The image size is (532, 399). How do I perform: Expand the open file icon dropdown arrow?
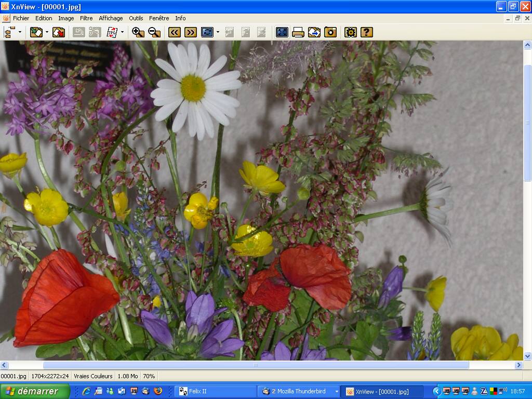coord(47,32)
